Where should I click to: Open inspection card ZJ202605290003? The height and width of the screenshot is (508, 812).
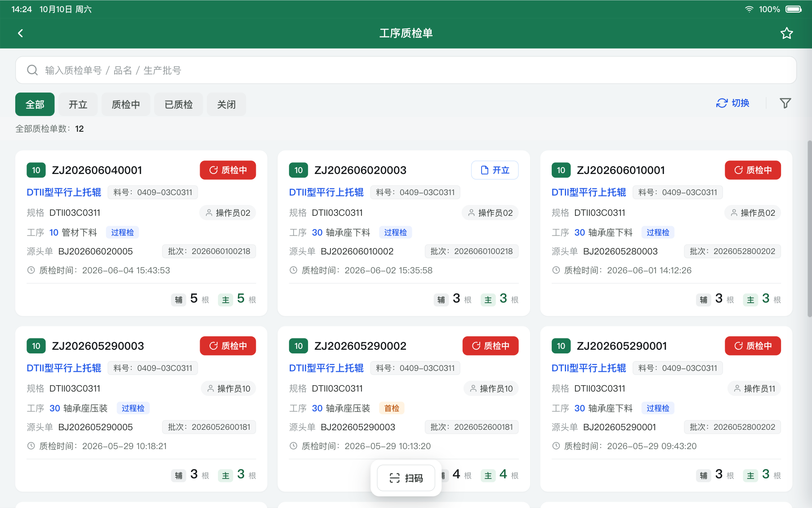tap(141, 409)
